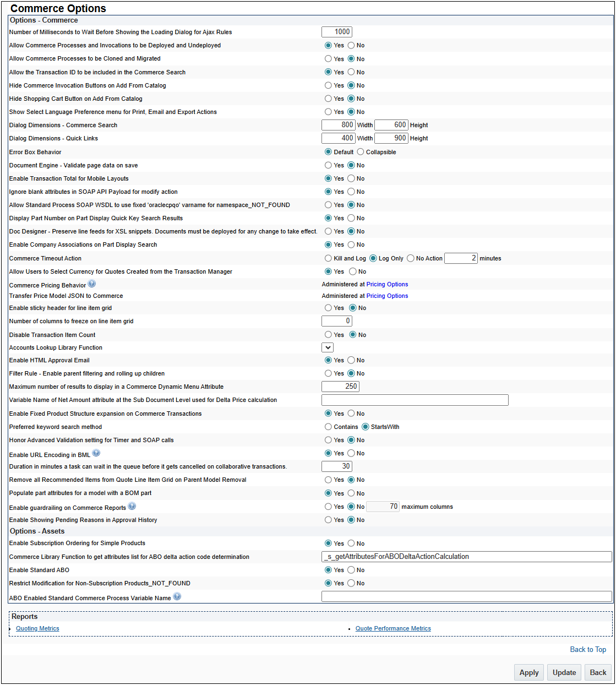The width and height of the screenshot is (616, 685).
Task: Click help icon beside ABO Enabled Standard Commerce Process
Action: 177,595
